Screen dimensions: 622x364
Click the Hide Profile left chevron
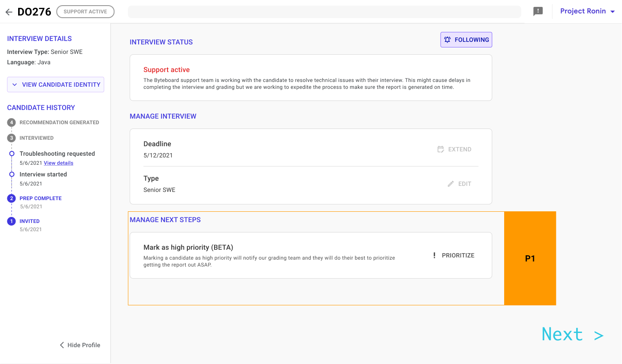pos(62,345)
